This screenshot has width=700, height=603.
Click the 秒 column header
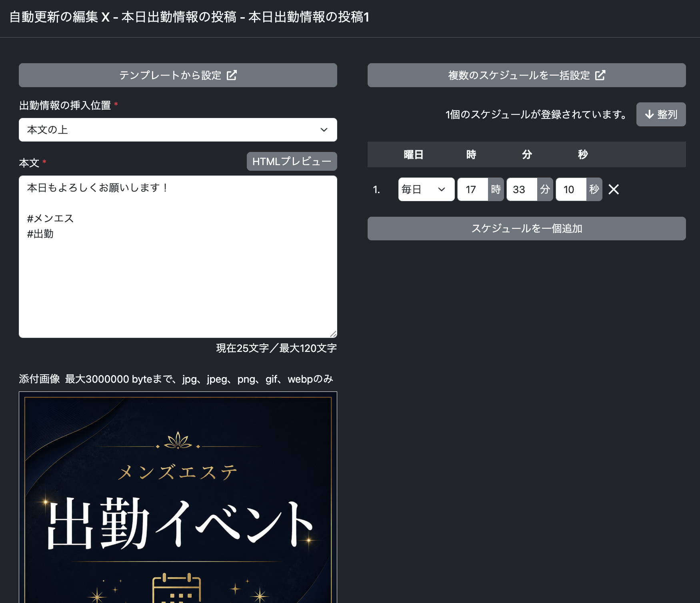pyautogui.click(x=583, y=154)
